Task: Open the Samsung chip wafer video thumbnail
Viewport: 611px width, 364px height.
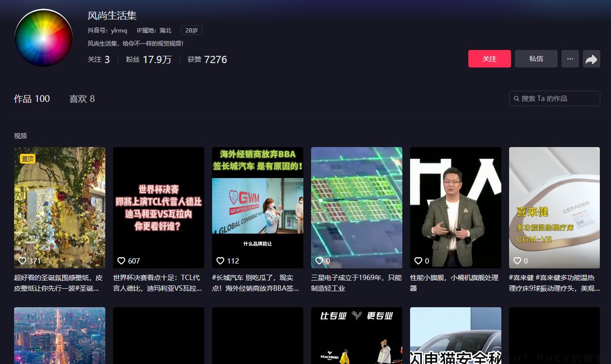Action: pos(357,208)
